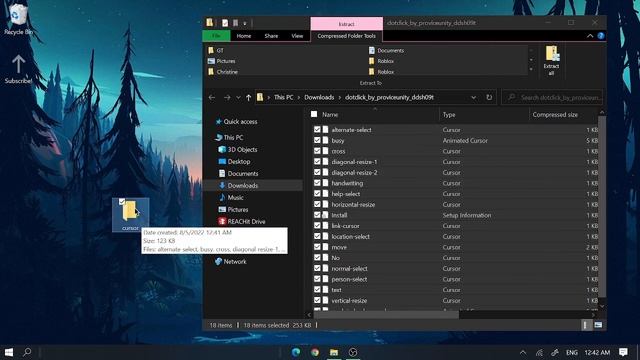Uncheck the text file checkbox

coord(317,289)
